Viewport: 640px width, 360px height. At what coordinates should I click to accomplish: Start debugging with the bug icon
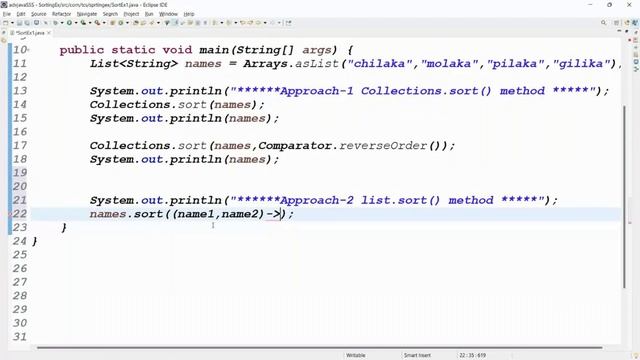55,23
